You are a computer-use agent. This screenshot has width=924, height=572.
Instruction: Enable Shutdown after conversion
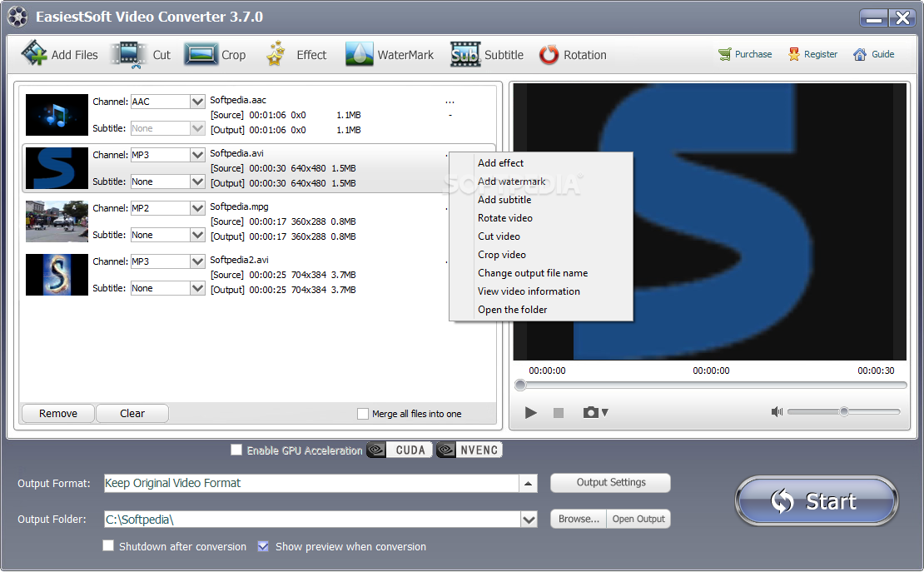coord(108,546)
